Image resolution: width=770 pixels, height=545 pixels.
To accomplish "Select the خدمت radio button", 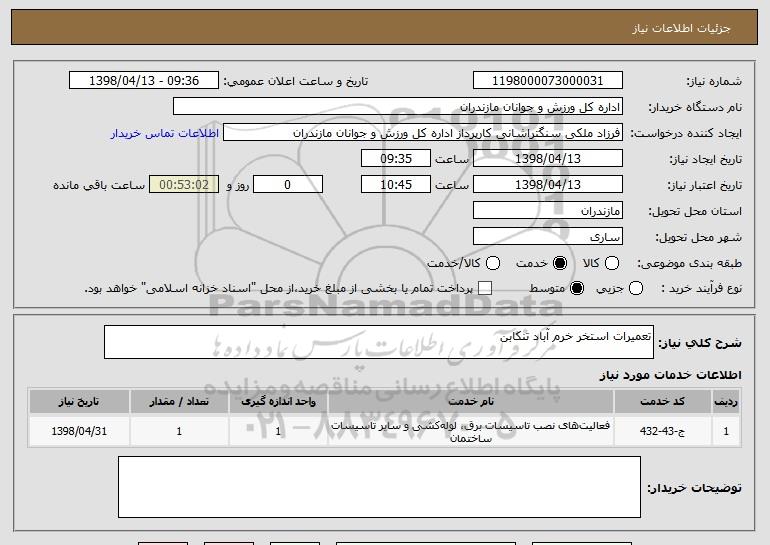I will 560,263.
